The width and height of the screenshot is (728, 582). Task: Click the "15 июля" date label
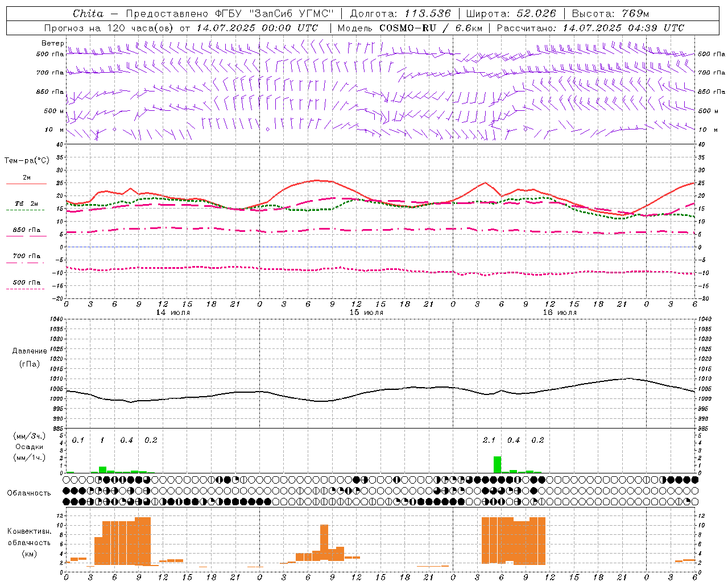[366, 313]
